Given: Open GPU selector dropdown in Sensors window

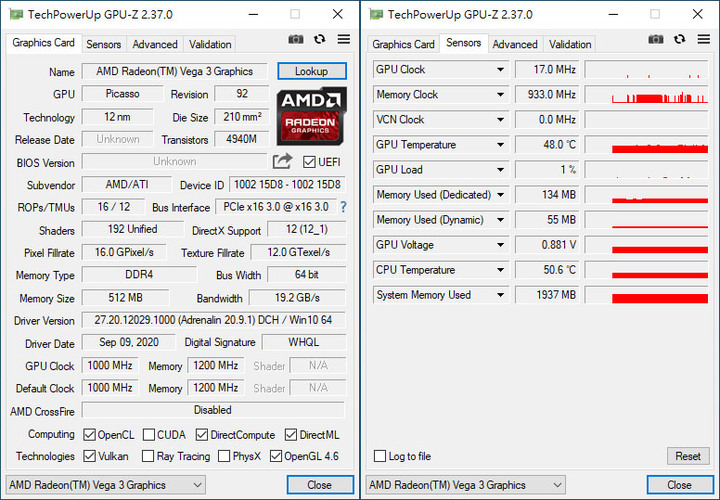Looking at the screenshot, I should [465, 485].
